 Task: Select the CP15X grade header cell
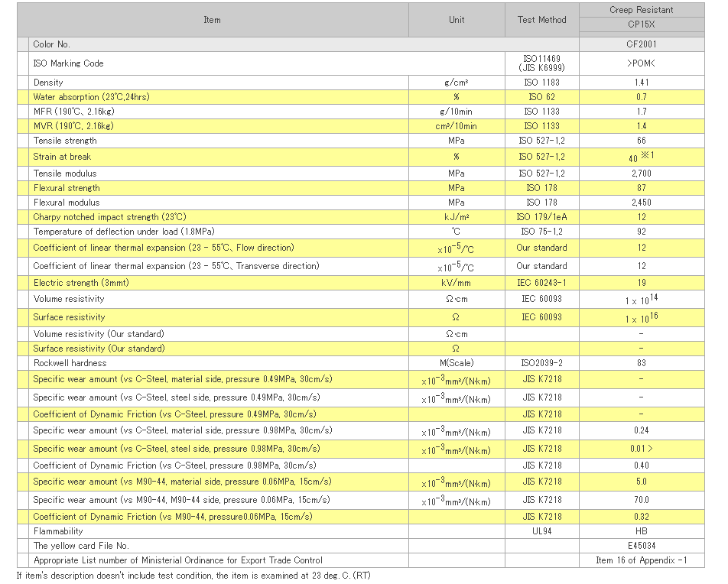click(641, 24)
